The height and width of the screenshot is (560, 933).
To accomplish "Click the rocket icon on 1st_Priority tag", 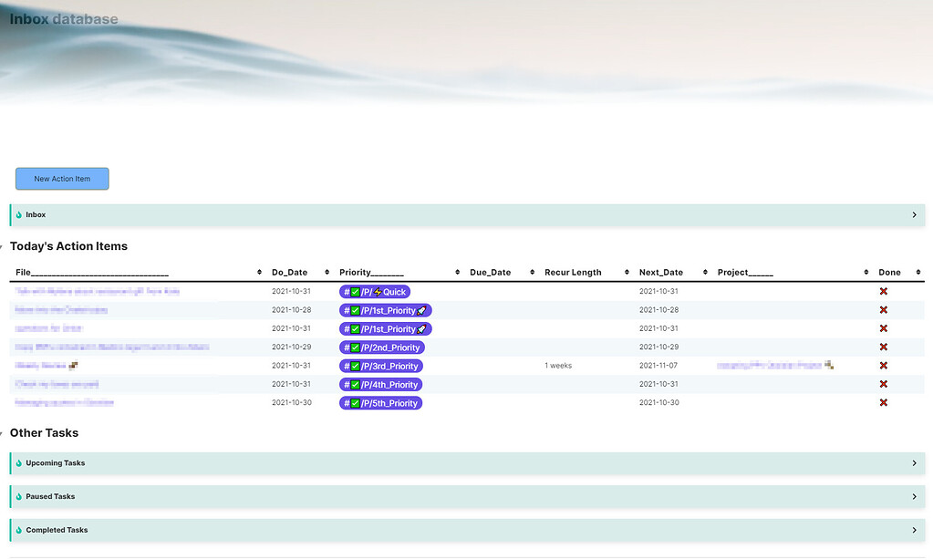I will pos(423,310).
